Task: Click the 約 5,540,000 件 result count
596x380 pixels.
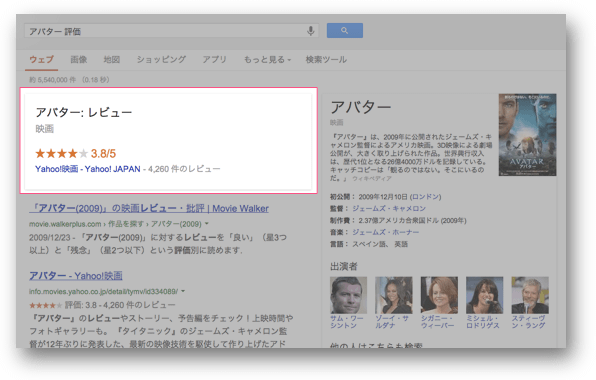Action: pos(52,80)
